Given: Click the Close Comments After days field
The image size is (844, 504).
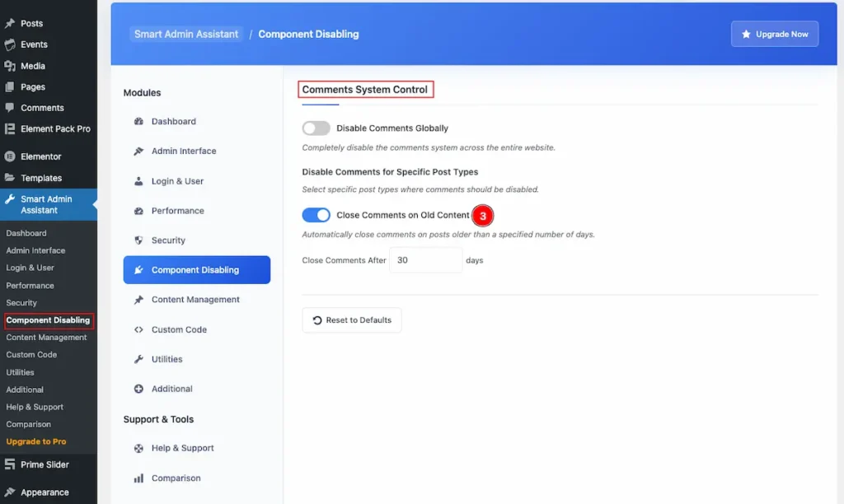Looking at the screenshot, I should pyautogui.click(x=425, y=259).
